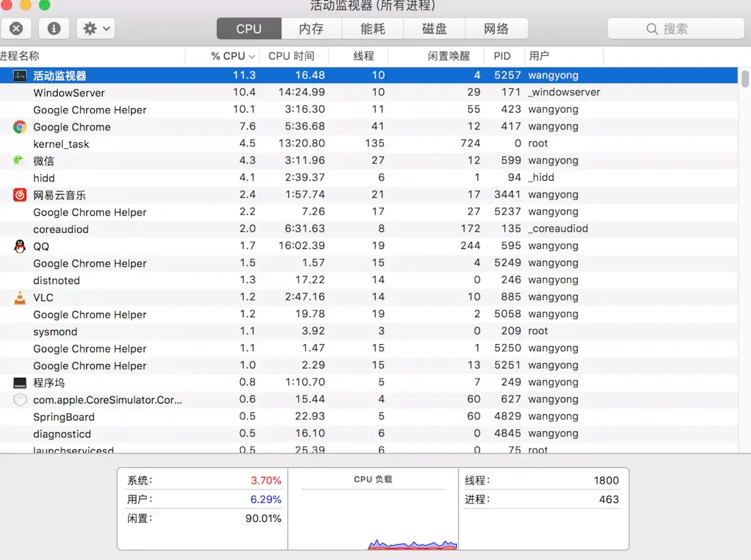
Task: Click the 活动监视器 process name text
Action: (x=59, y=76)
